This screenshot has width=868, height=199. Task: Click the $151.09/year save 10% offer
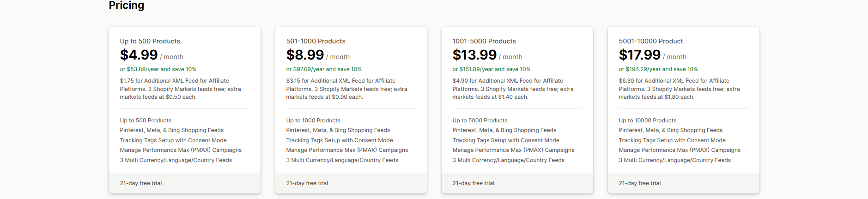coord(492,69)
